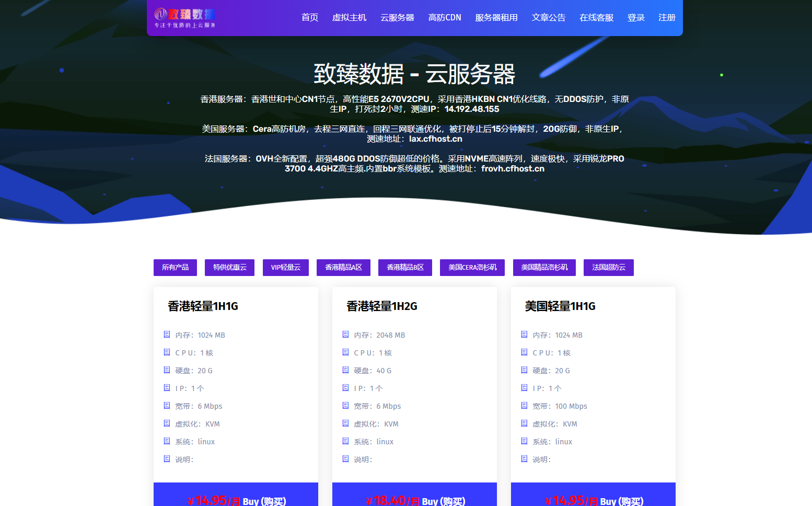Click the icon beside 宽带: 6 Mbps in 香港轻量1H2G
This screenshot has height=506, width=812.
click(345, 406)
